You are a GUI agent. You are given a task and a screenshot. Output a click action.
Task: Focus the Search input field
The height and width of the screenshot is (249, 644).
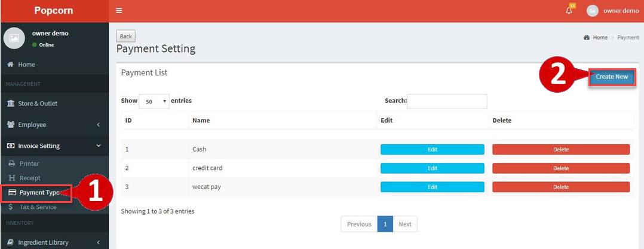[447, 101]
